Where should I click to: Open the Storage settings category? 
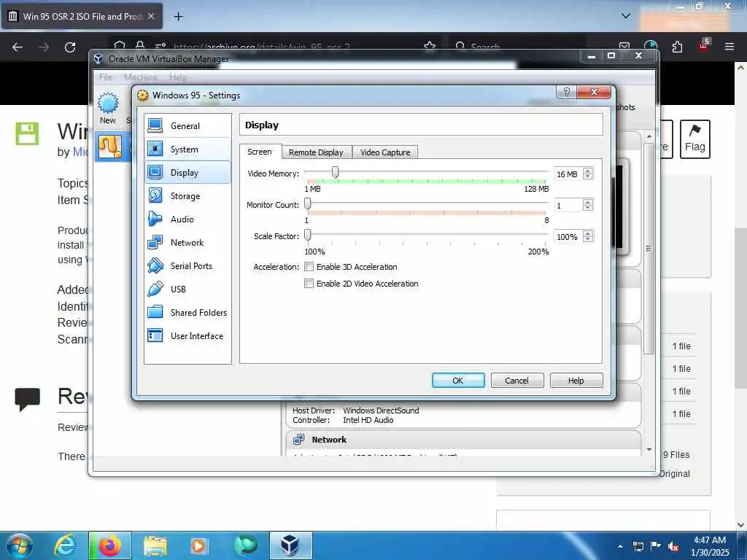(187, 195)
